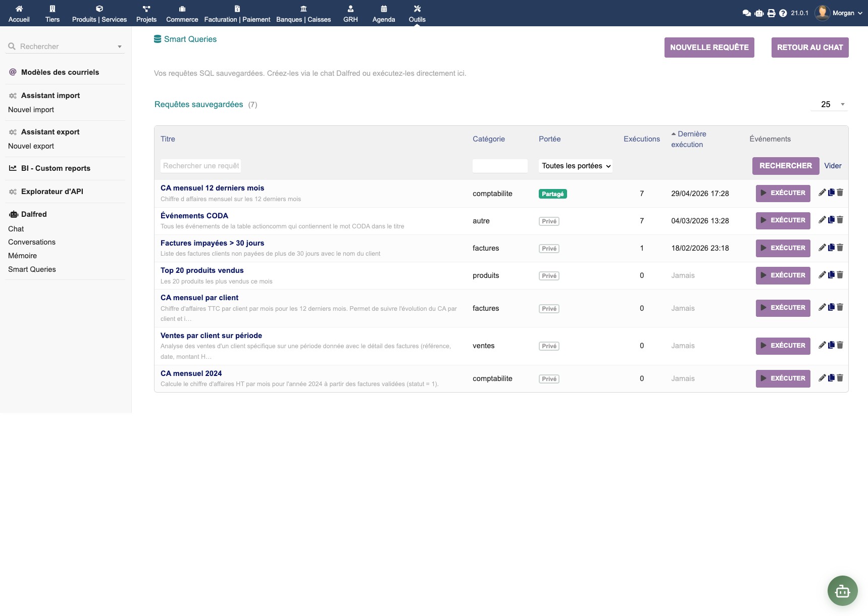Click the chat bubbles icon in top bar
The width and height of the screenshot is (868, 616).
point(746,13)
